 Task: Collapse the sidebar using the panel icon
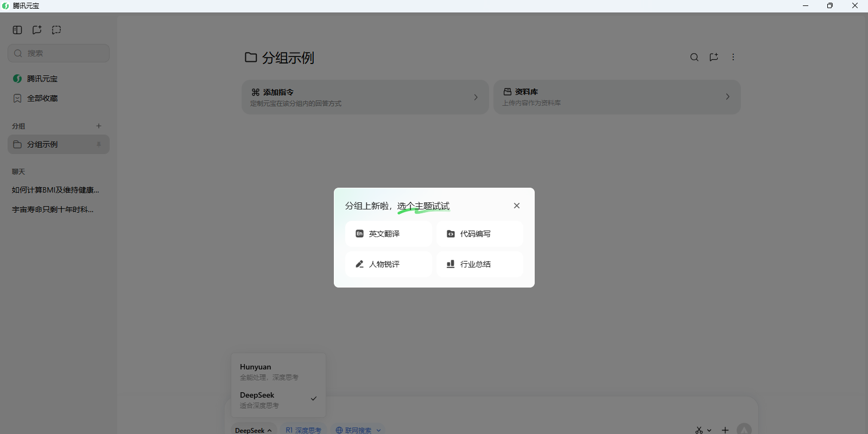coord(17,30)
